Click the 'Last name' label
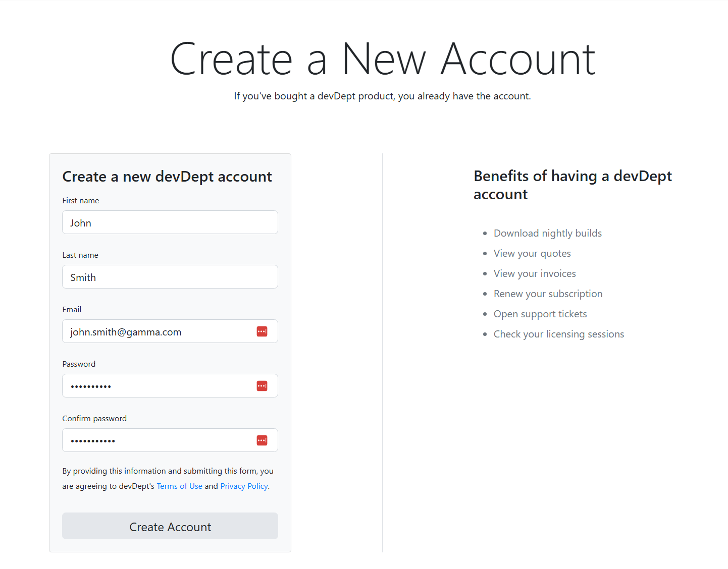Screen dimensions: 728x569 point(80,255)
